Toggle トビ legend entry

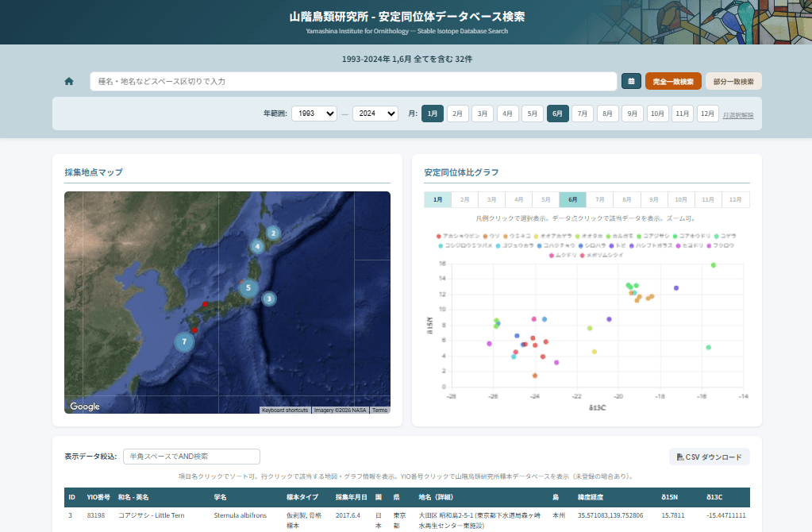click(x=618, y=245)
